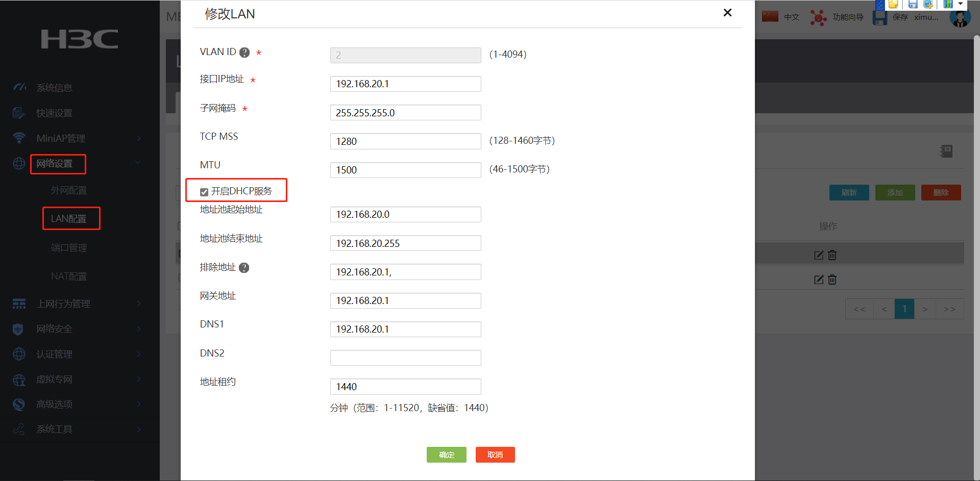980x481 pixels.
Task: Click the help icon beside 排除地址
Action: click(x=244, y=268)
